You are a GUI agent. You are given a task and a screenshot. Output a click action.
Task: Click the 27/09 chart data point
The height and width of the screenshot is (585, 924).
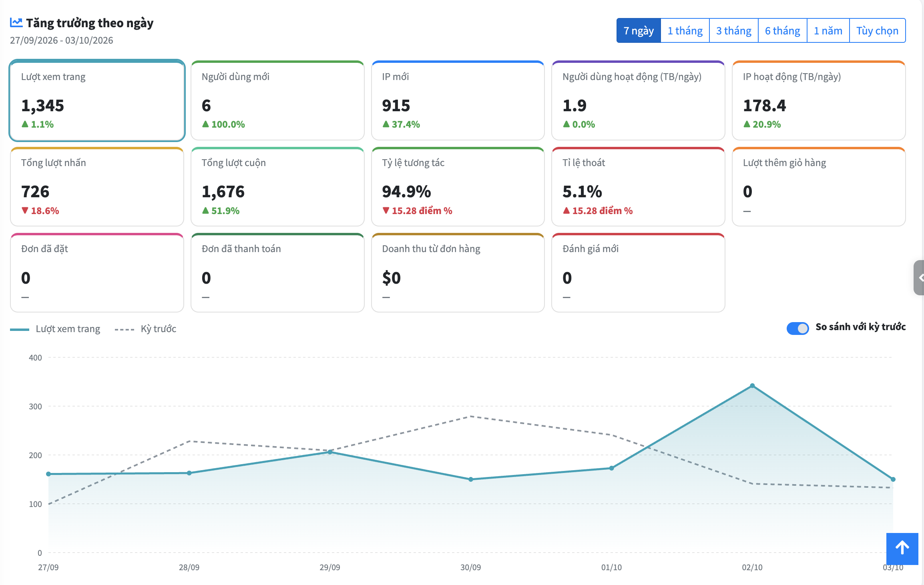tap(48, 474)
